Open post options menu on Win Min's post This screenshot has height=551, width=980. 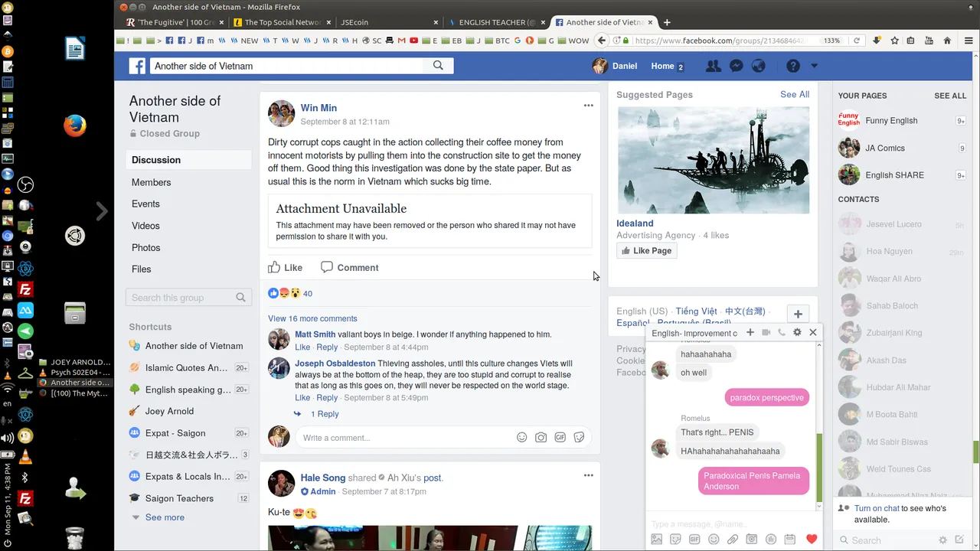(x=588, y=106)
